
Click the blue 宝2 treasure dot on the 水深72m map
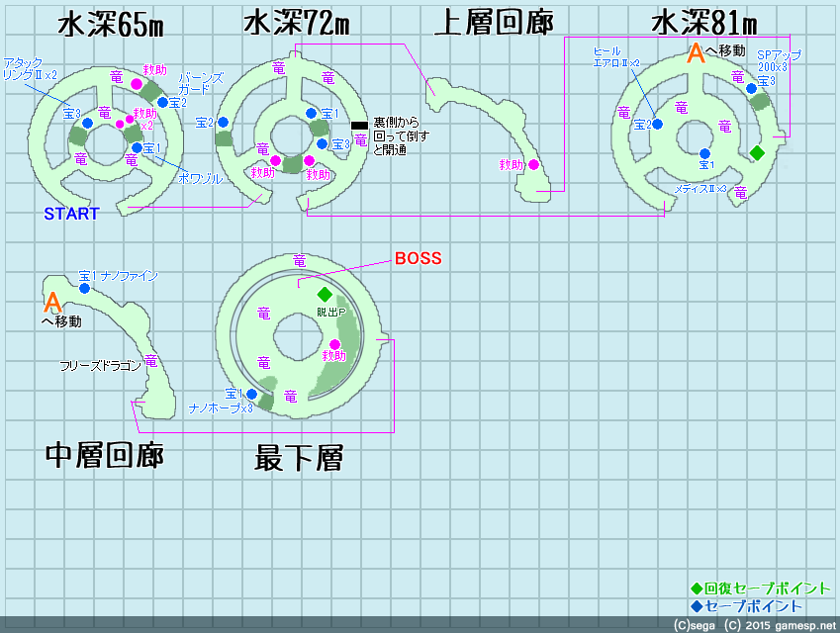tap(224, 122)
